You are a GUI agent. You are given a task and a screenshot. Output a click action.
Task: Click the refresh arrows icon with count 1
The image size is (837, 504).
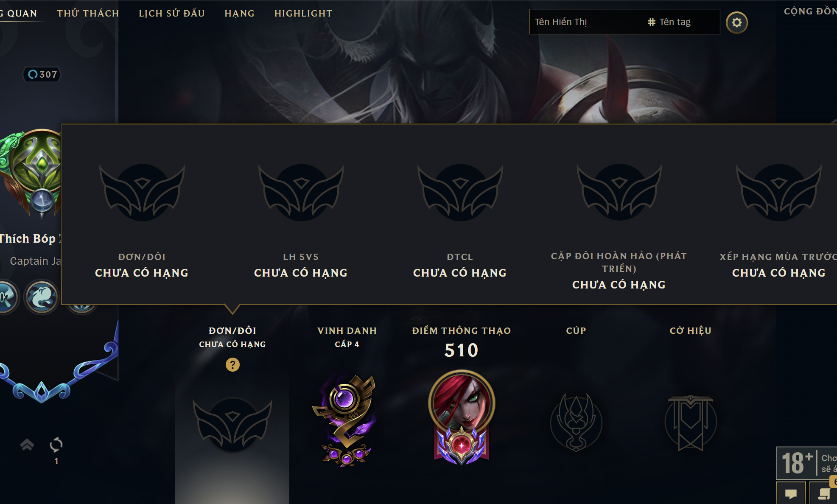tap(56, 444)
